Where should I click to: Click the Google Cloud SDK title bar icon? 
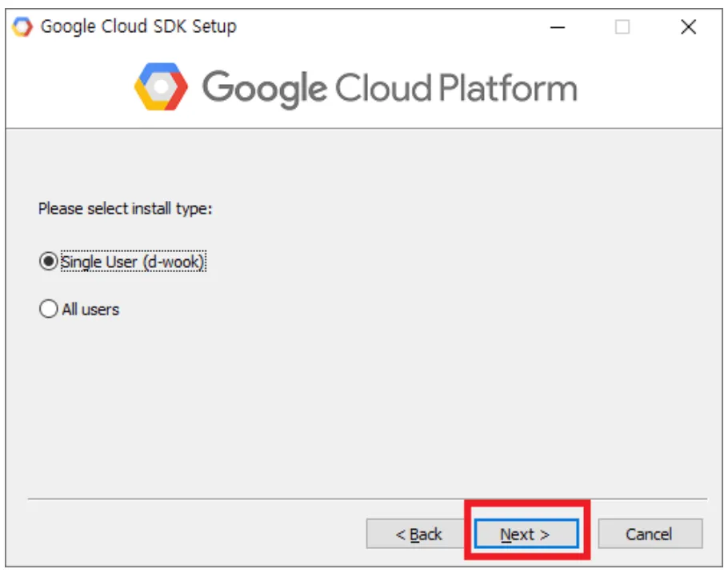pyautogui.click(x=23, y=26)
